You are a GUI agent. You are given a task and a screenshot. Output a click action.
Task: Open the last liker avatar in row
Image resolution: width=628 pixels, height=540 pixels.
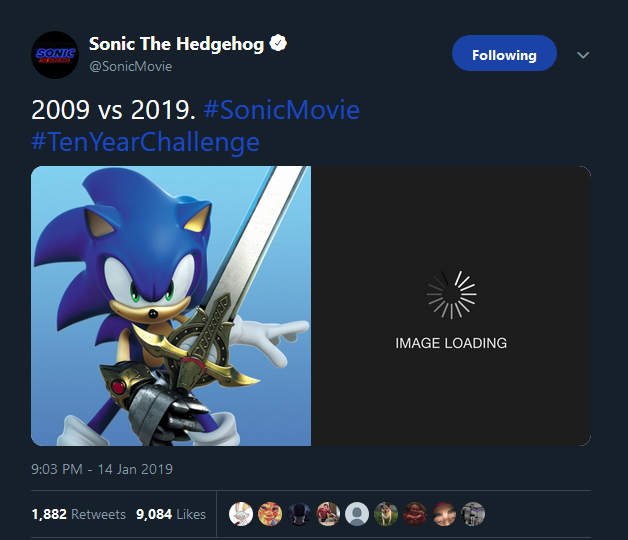pos(473,514)
